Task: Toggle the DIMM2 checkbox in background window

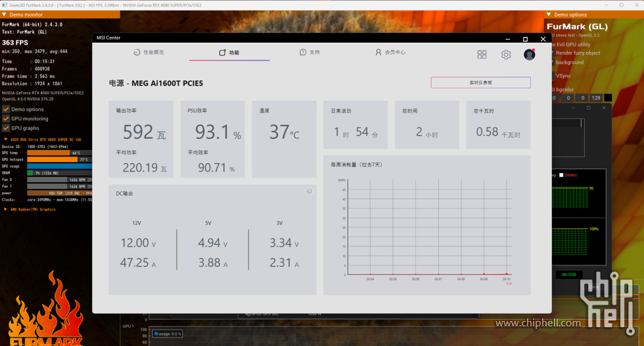Action: point(561,175)
